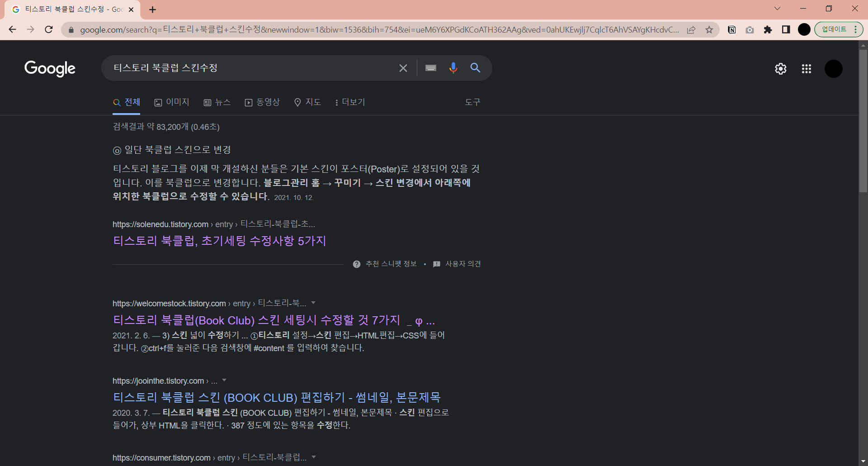Viewport: 868px width, 466px height.
Task: Expand the 더보기 menu
Action: coord(350,102)
